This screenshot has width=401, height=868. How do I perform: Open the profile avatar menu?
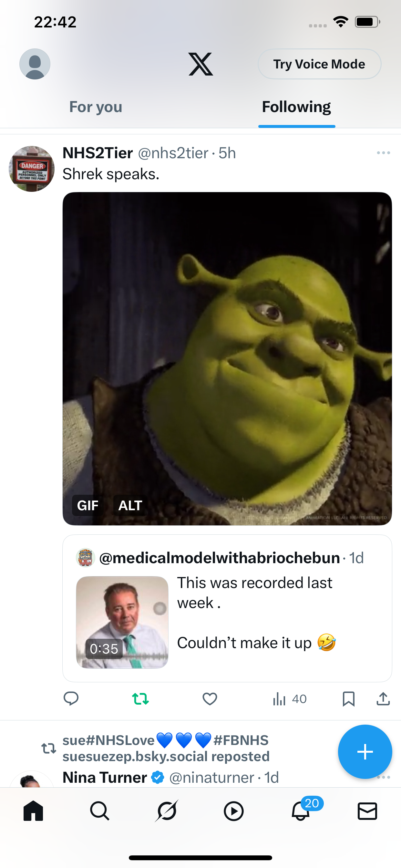tap(35, 64)
